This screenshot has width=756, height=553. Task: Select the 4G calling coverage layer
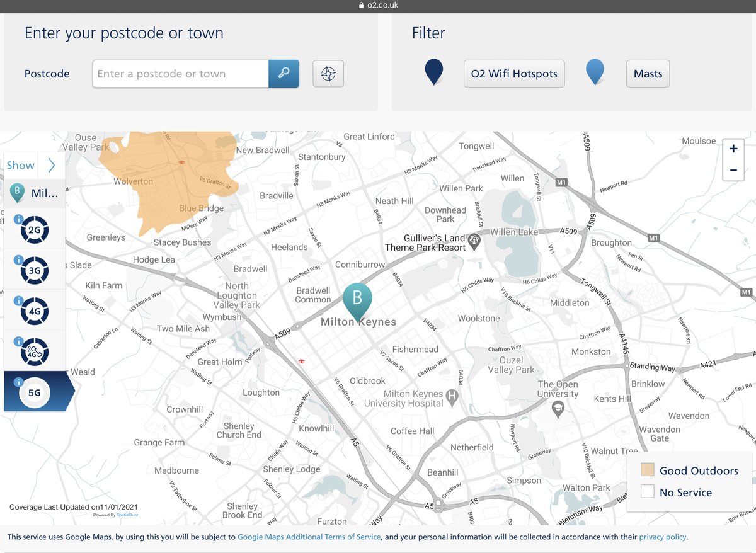(35, 351)
